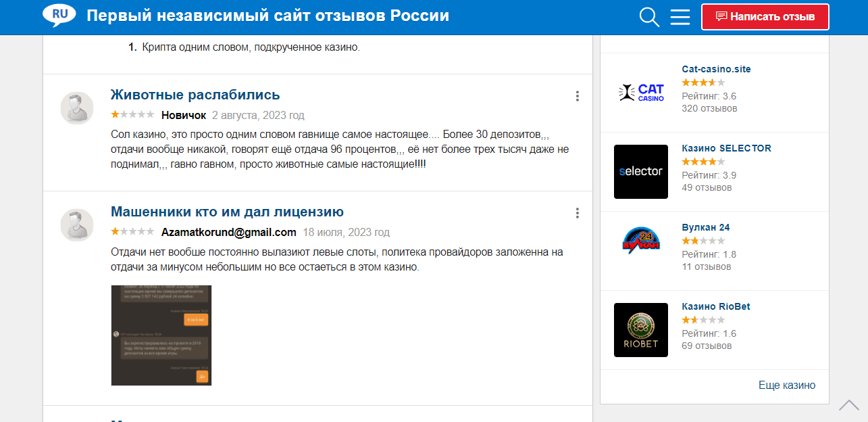Click the Selector casino logo
The height and width of the screenshot is (422, 868).
(x=641, y=172)
